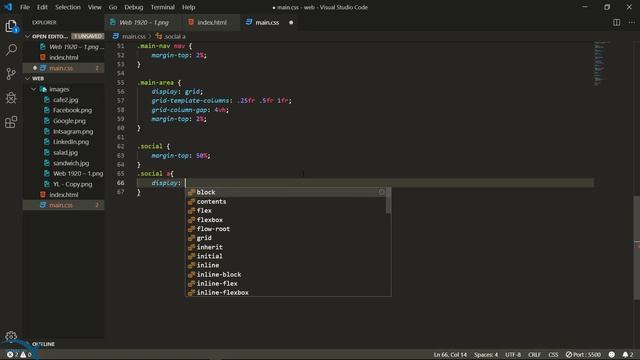Click the CRLF line ending selector
640x360 pixels.
coord(534,354)
